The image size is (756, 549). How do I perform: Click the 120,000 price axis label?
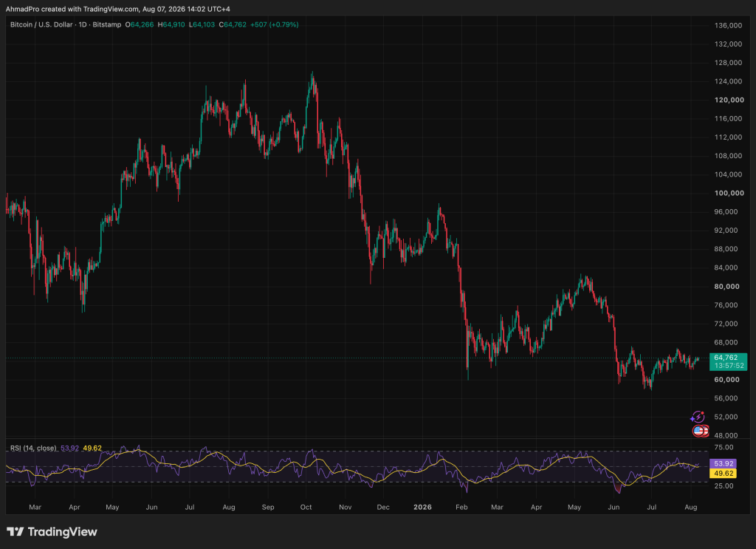point(729,100)
